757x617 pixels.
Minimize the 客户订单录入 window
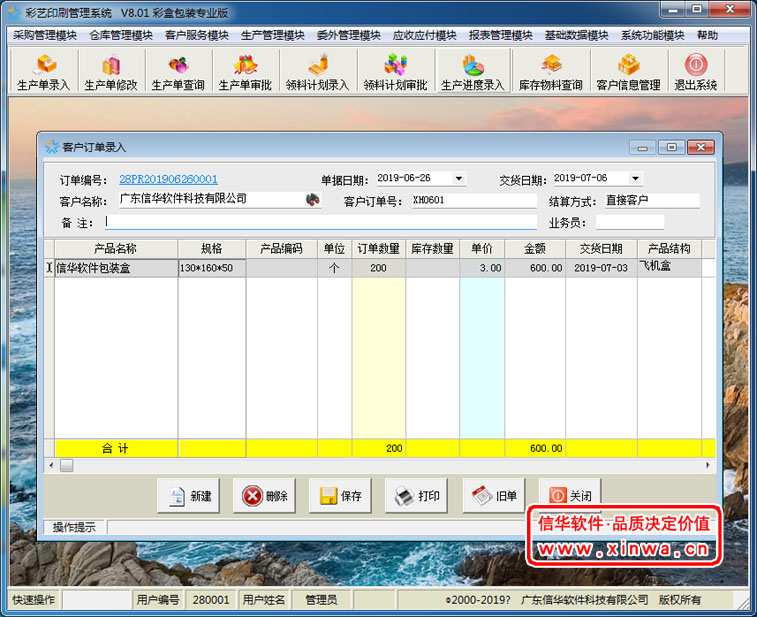click(x=643, y=147)
